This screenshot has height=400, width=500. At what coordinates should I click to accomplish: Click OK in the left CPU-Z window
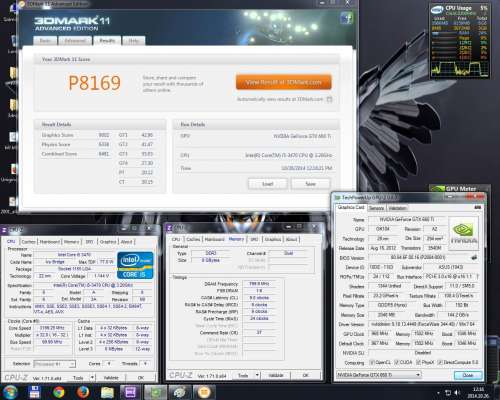tap(141, 378)
